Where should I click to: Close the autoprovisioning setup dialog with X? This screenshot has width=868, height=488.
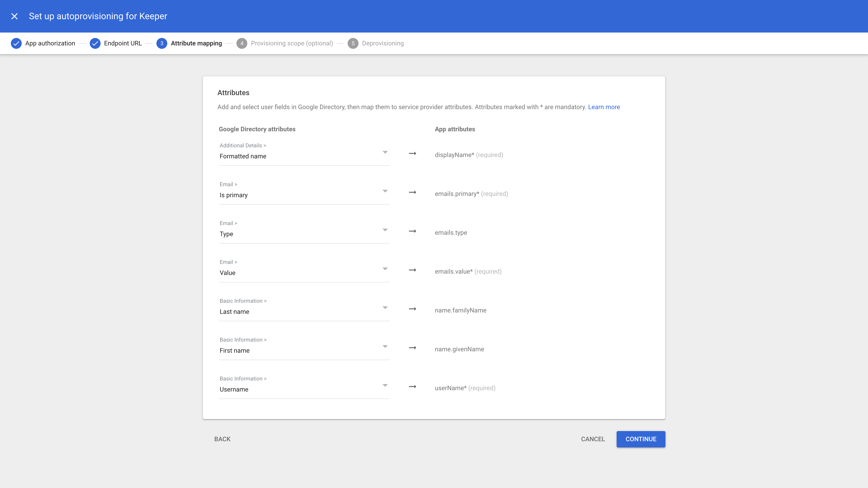coord(14,16)
